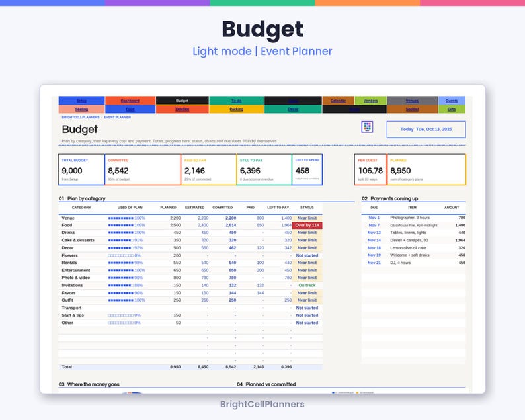Open the Calendar tab

[338, 101]
